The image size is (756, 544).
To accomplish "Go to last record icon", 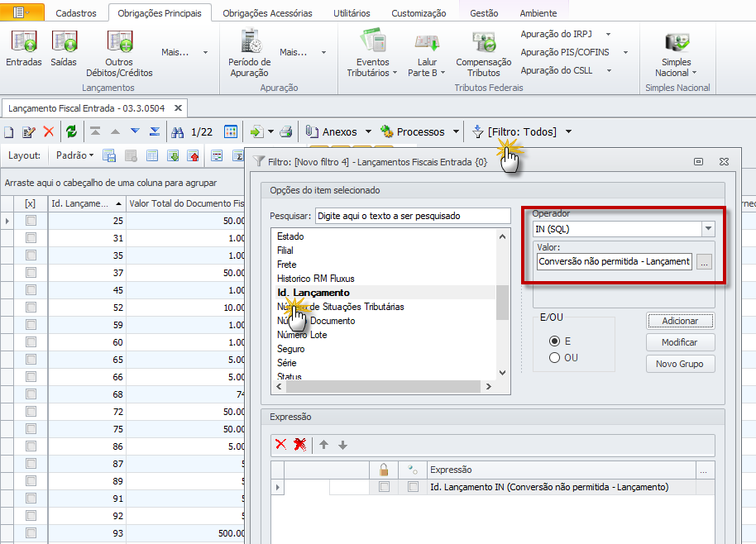I will point(155,131).
